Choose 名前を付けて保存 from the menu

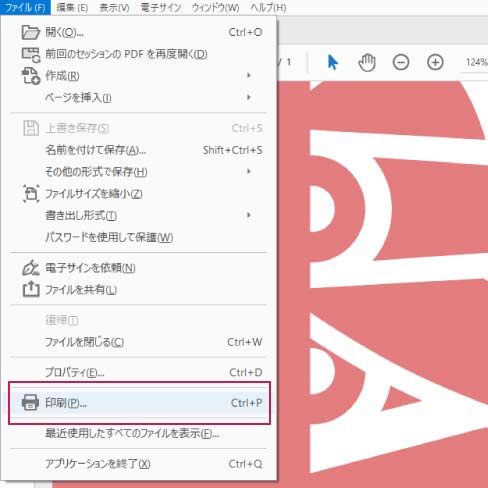(139, 150)
